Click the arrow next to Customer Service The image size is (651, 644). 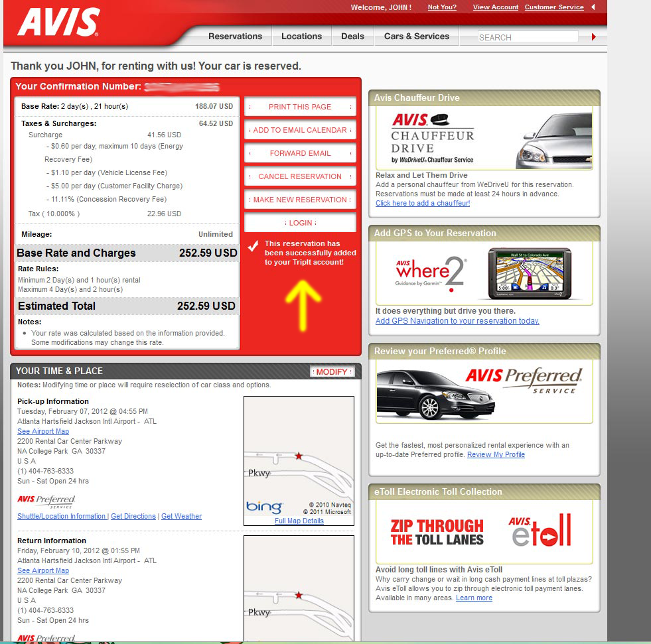pyautogui.click(x=593, y=7)
